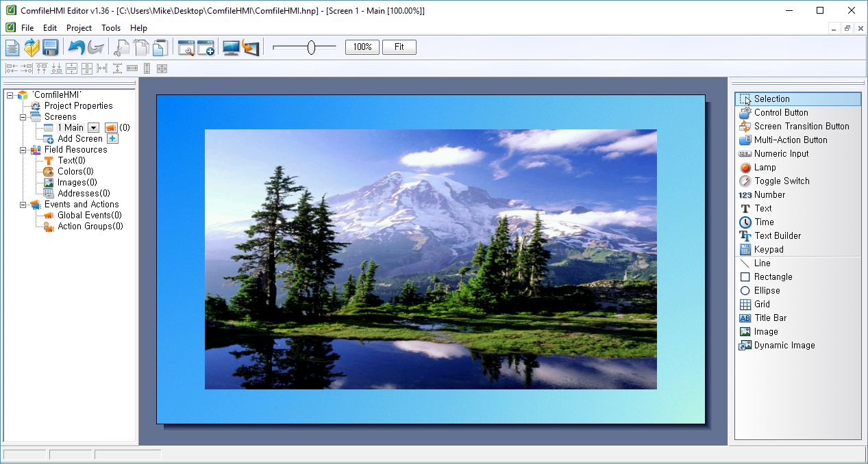The height and width of the screenshot is (464, 868).
Task: Click the blue Undo arrow
Action: (77, 47)
